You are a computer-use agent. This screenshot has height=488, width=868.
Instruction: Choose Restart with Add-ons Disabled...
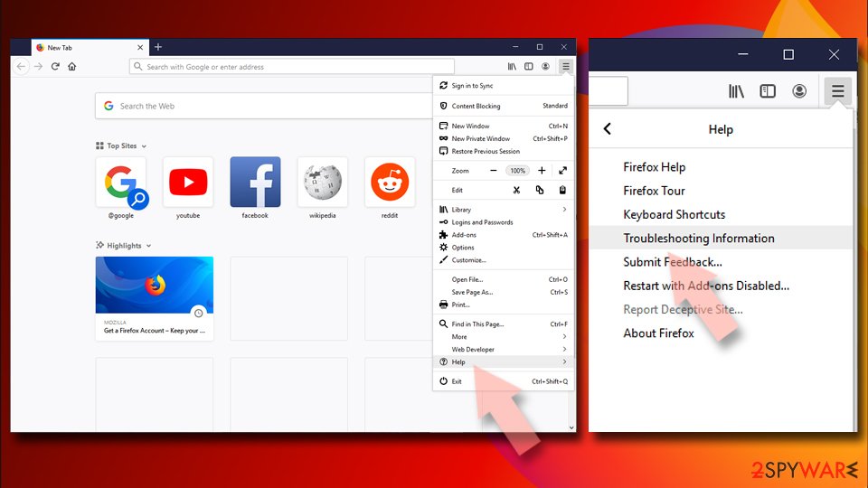721,286
